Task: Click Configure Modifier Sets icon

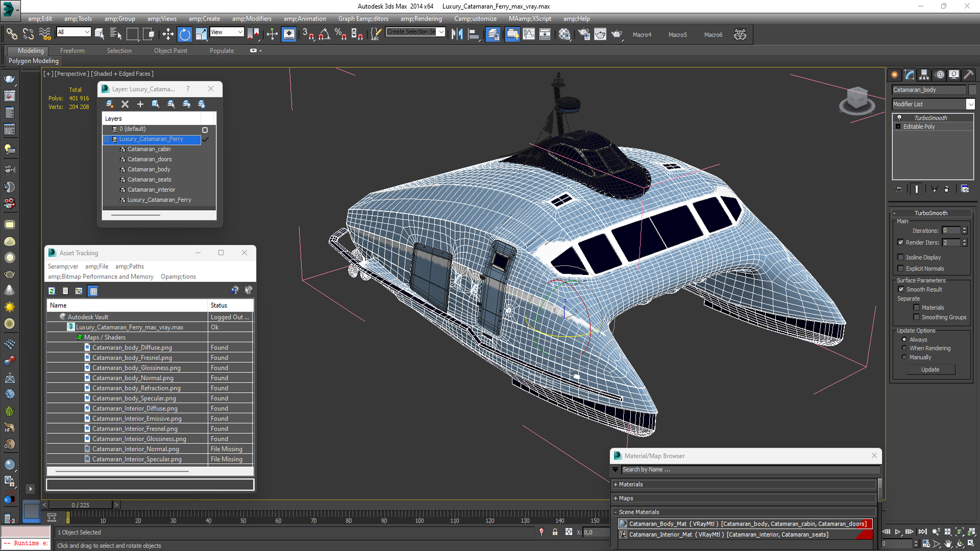Action: coord(965,189)
